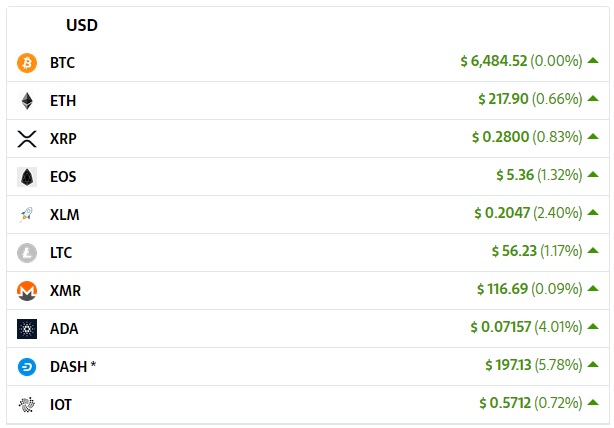Viewport: 614px width, 428px height.
Task: Click the XLM (2.40%) change value
Action: click(558, 213)
